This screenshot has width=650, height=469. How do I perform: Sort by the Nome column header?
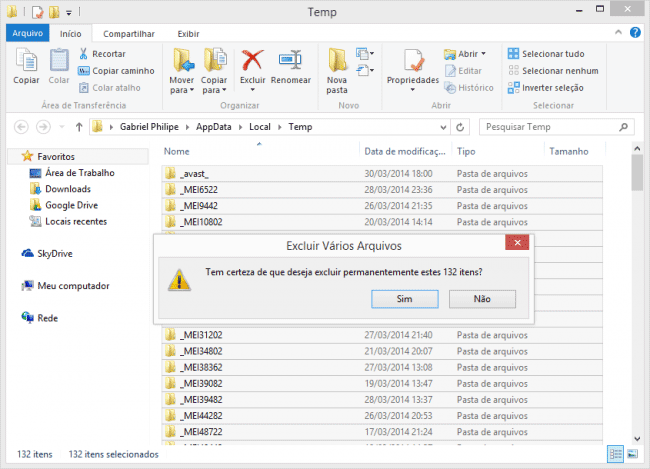177,152
